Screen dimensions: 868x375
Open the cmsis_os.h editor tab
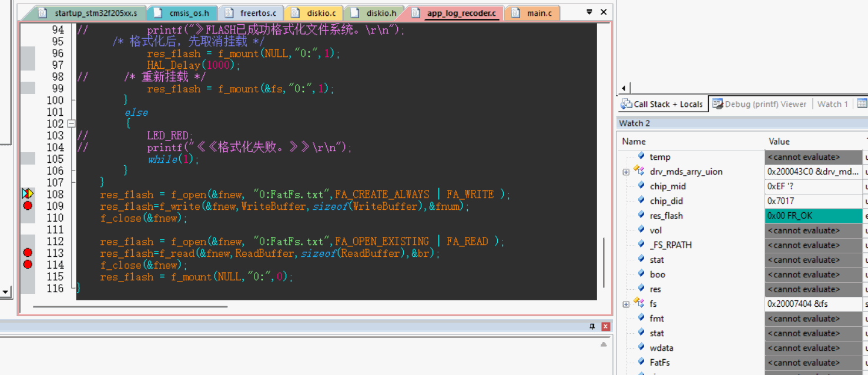[182, 13]
